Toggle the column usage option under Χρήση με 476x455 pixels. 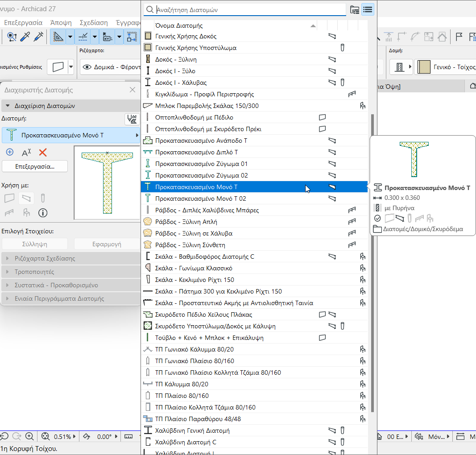click(x=43, y=198)
